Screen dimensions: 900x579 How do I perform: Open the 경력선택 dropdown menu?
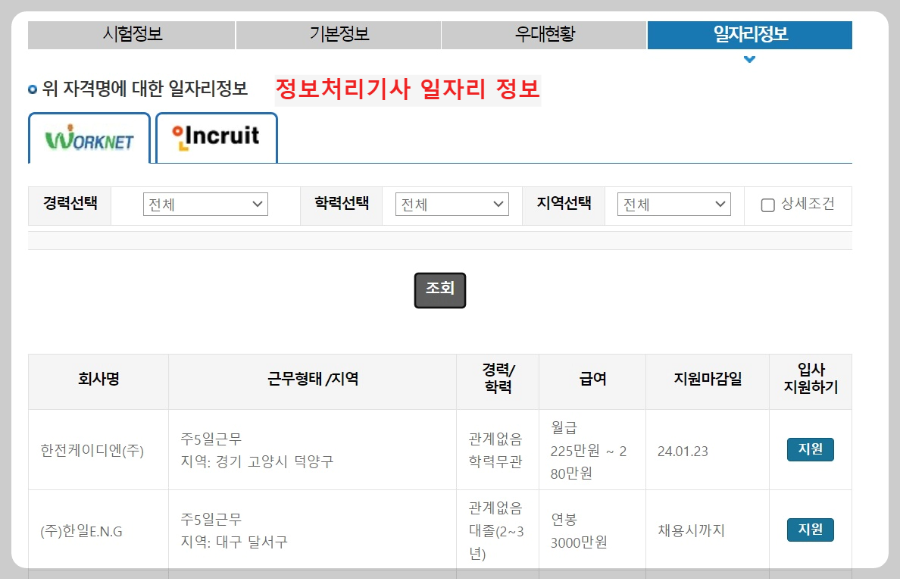[205, 203]
